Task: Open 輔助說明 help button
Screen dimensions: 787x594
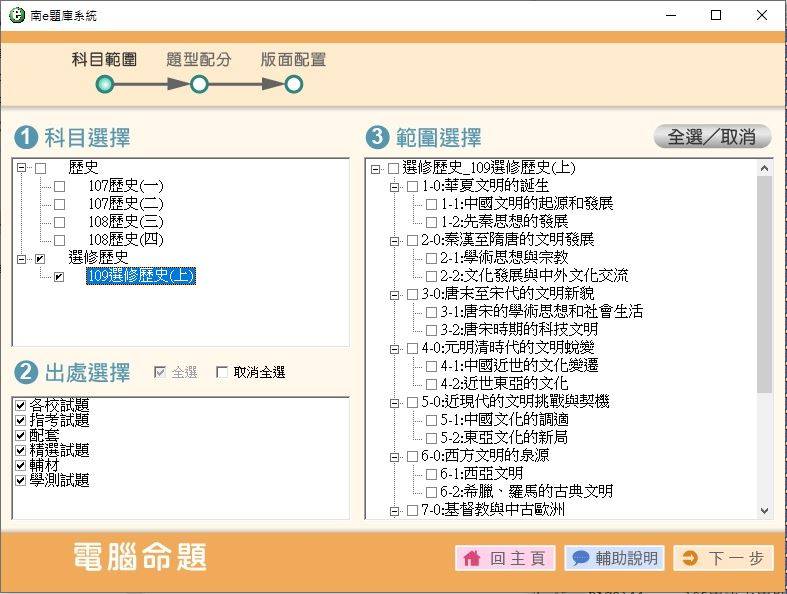Action: coord(614,558)
